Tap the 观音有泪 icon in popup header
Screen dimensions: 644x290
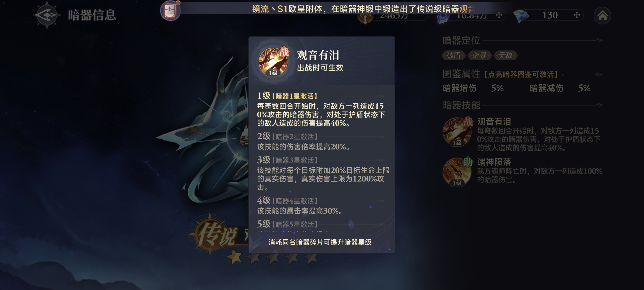[x=274, y=62]
